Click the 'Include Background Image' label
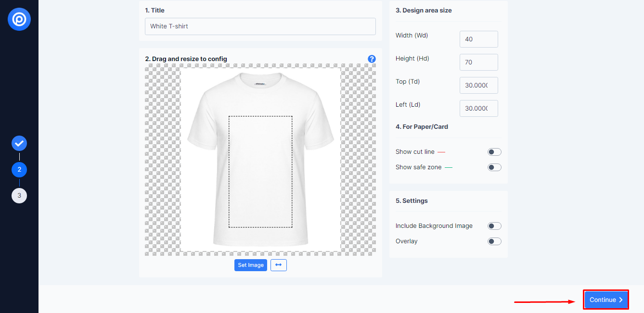 point(434,226)
